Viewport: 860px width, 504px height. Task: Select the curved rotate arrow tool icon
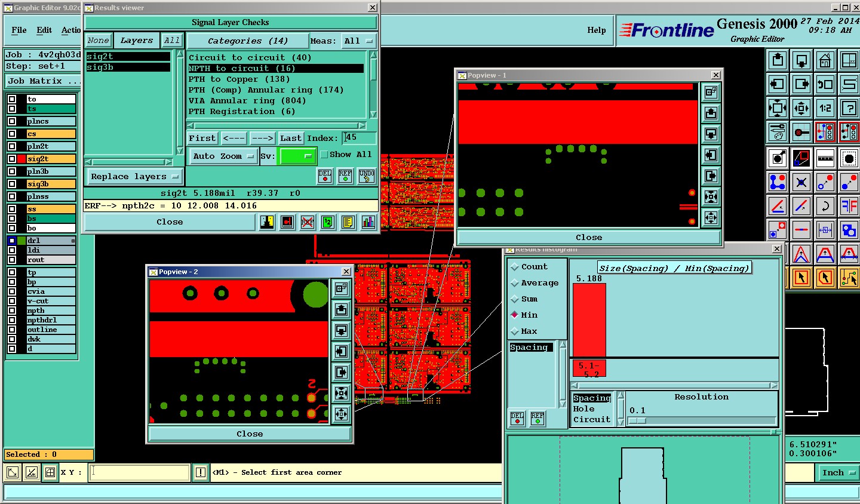pyautogui.click(x=825, y=207)
